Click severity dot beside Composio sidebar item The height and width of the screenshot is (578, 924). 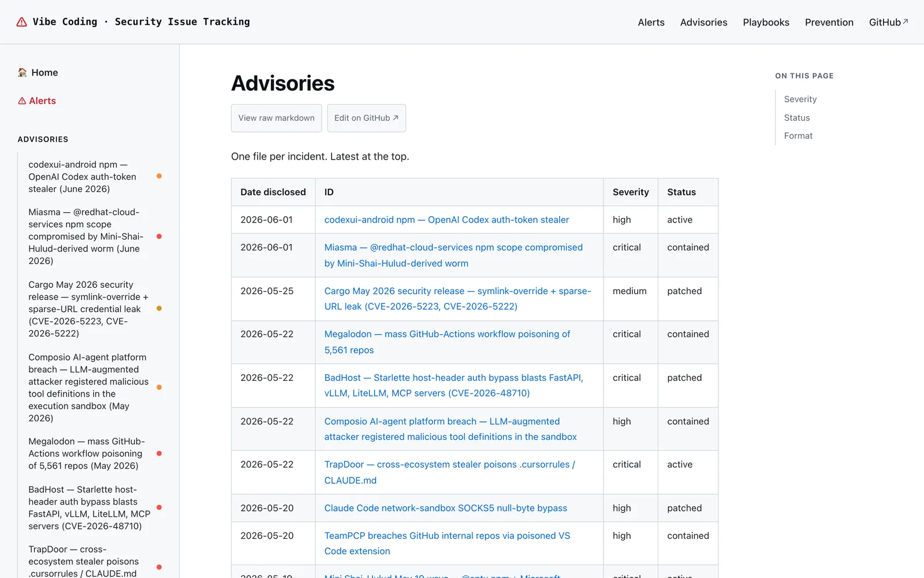[159, 387]
